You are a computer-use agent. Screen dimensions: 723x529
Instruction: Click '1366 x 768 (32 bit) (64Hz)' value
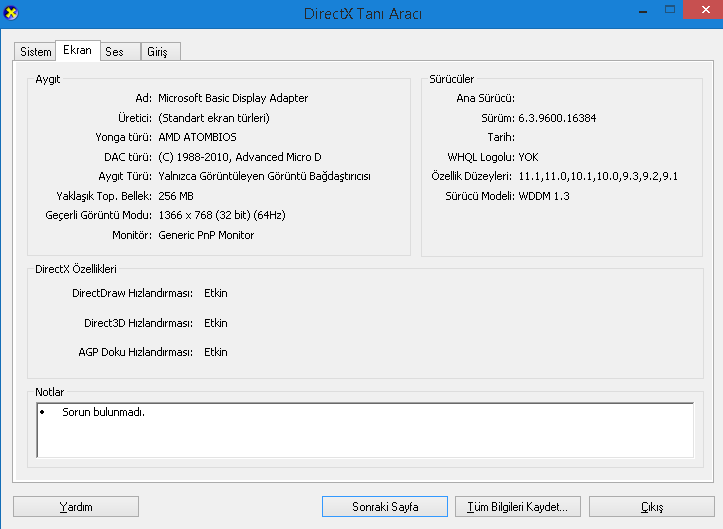click(x=222, y=215)
